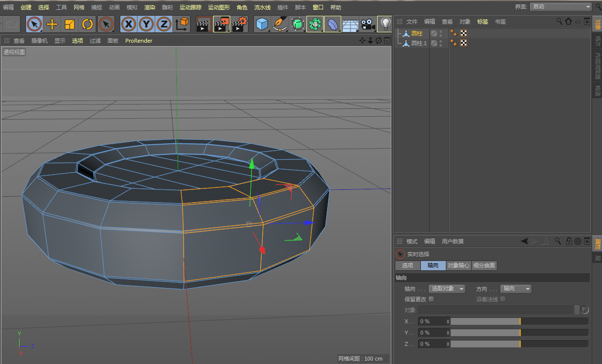Toggle the Z axis lock
Viewport: 602px width, 364px height.
coord(164,24)
